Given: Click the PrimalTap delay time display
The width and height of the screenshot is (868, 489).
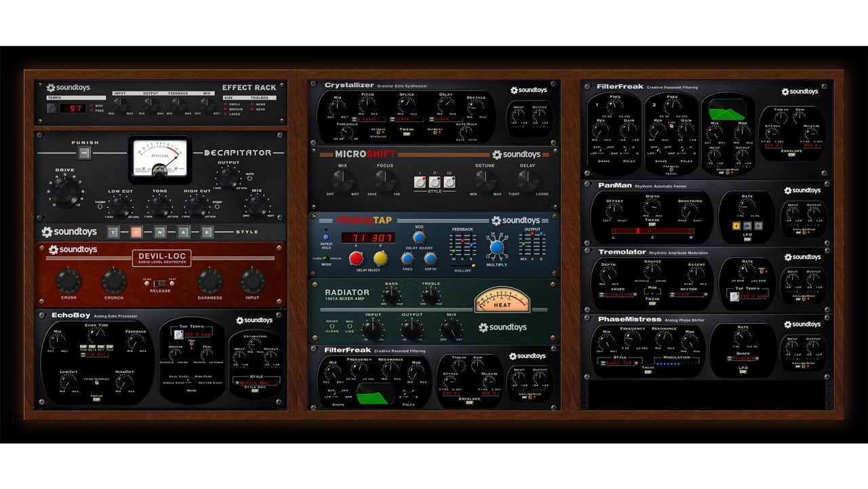Looking at the screenshot, I should (368, 238).
